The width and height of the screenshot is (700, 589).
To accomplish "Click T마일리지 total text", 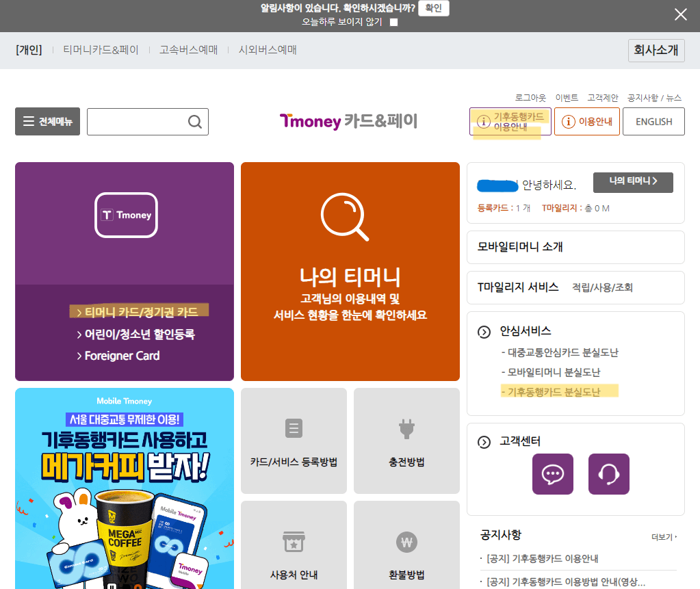I will [575, 209].
